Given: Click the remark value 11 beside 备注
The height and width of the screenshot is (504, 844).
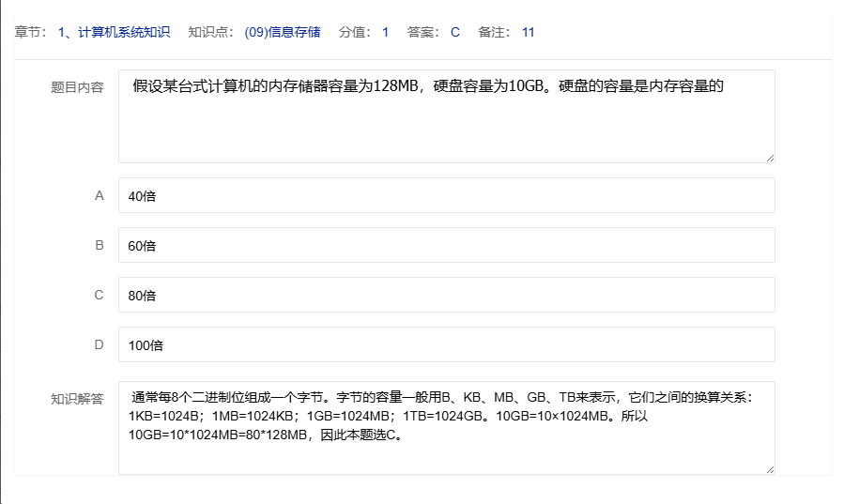Looking at the screenshot, I should point(529,32).
